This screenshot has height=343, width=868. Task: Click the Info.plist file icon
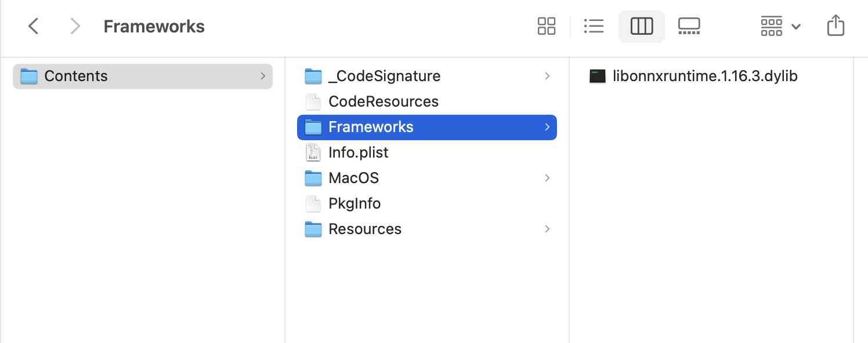[x=313, y=152]
